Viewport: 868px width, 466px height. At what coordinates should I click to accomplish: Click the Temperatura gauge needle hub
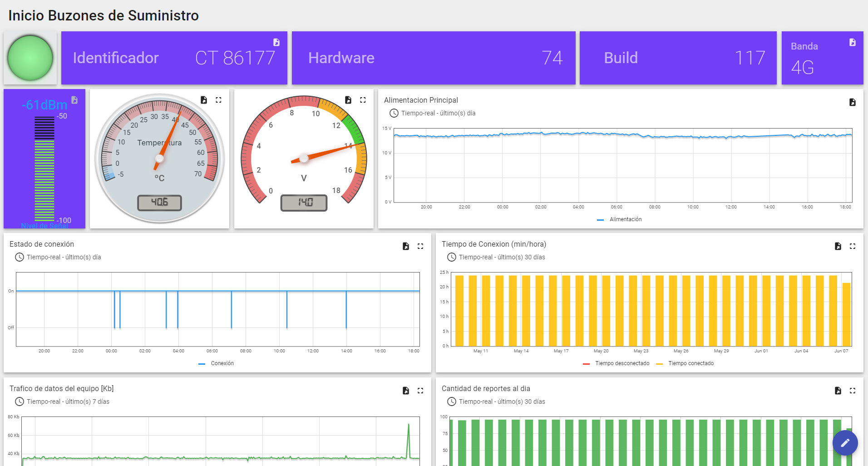click(x=159, y=159)
